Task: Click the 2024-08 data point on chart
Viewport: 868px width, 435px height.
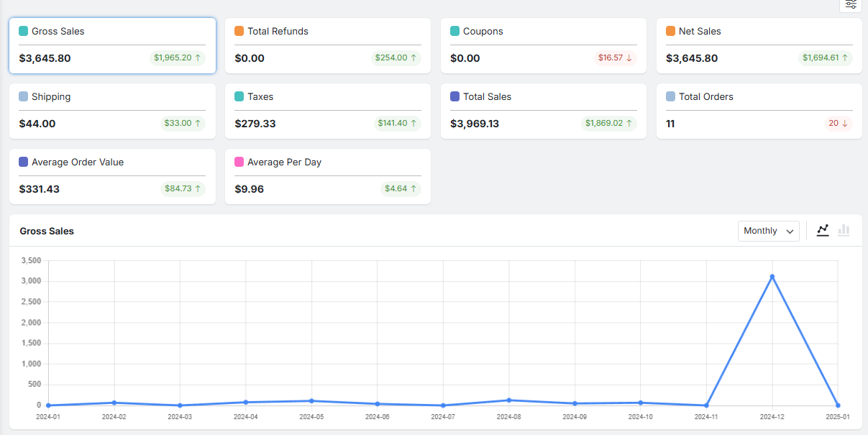Action: pyautogui.click(x=509, y=400)
